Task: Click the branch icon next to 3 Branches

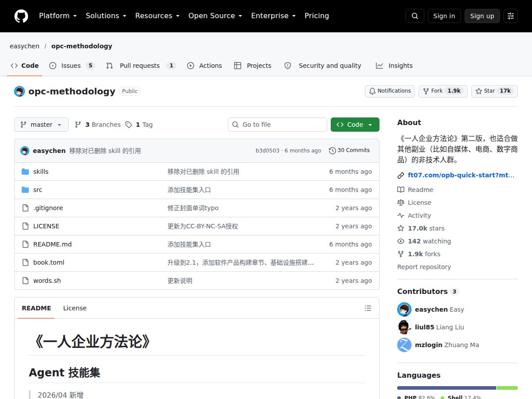Action: tap(78, 125)
